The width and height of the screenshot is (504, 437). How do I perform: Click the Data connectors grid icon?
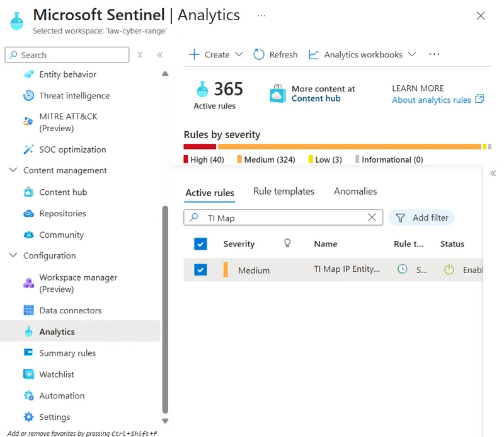point(28,310)
